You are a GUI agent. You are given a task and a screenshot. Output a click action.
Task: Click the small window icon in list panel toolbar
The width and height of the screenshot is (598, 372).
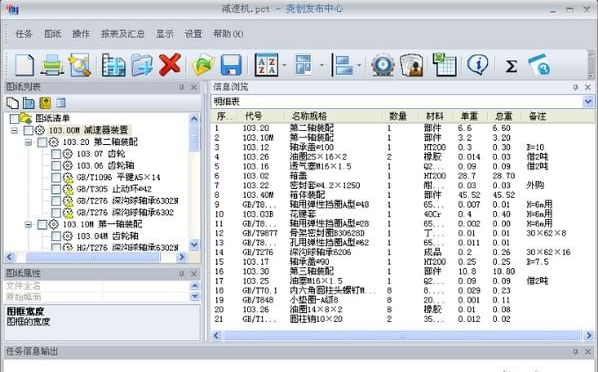click(x=61, y=103)
